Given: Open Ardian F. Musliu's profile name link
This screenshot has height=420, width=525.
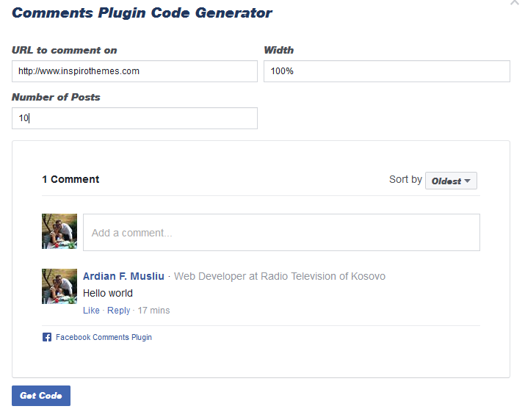Looking at the screenshot, I should click(124, 276).
